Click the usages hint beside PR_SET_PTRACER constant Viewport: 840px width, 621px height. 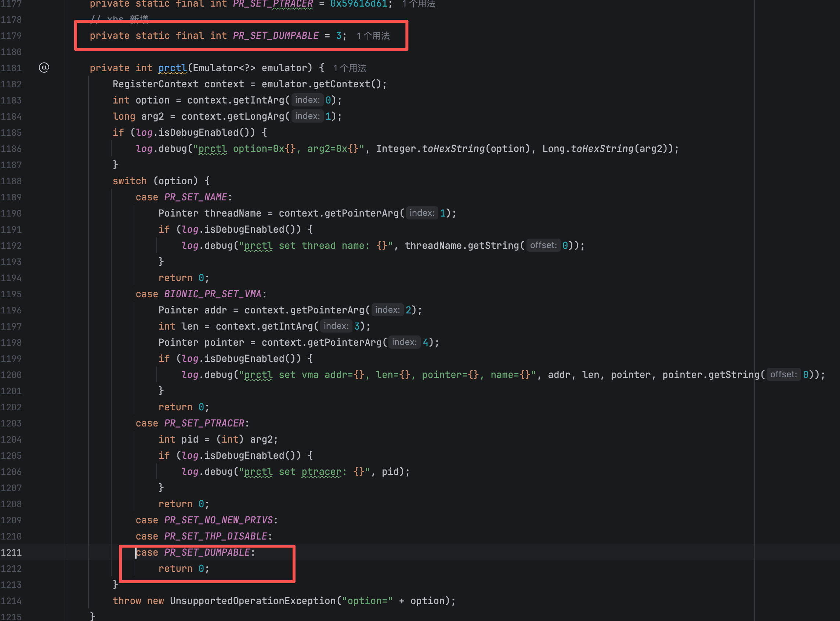tap(419, 4)
